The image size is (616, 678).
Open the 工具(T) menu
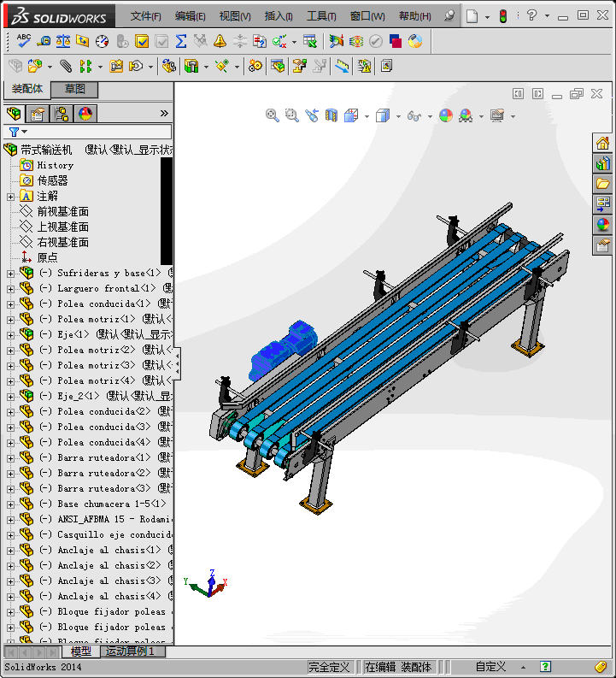321,16
